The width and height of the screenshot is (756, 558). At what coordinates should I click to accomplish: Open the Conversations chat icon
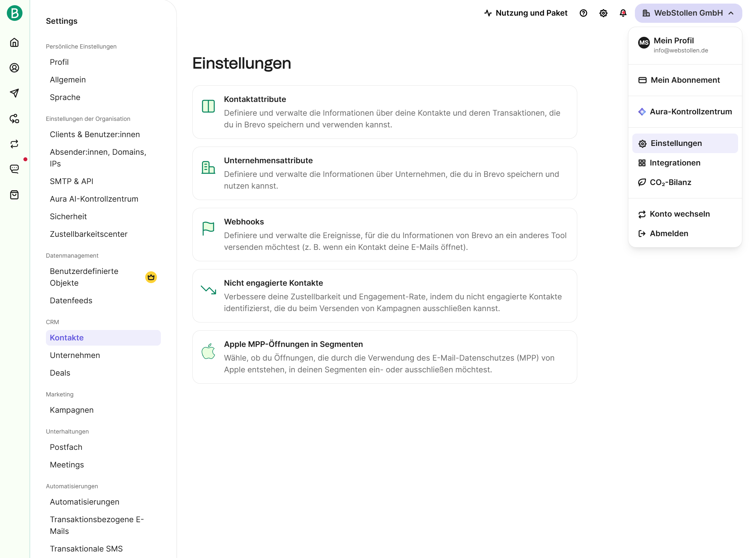coord(14,169)
